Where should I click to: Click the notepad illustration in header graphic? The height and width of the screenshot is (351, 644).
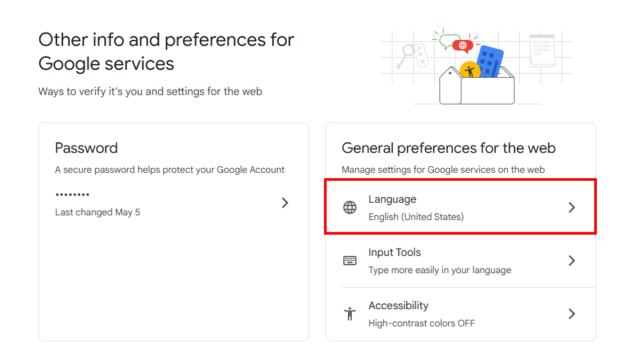(x=542, y=50)
